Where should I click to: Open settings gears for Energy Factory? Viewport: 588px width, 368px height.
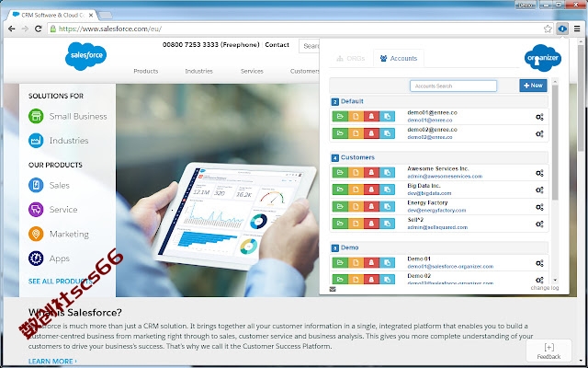click(x=539, y=207)
